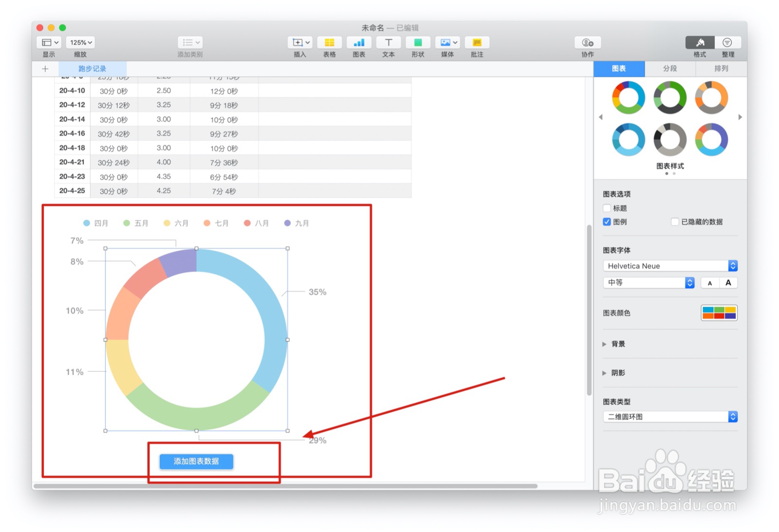Disable the 图例 legend checkbox
Screen dimensions: 779x532
pyautogui.click(x=607, y=221)
